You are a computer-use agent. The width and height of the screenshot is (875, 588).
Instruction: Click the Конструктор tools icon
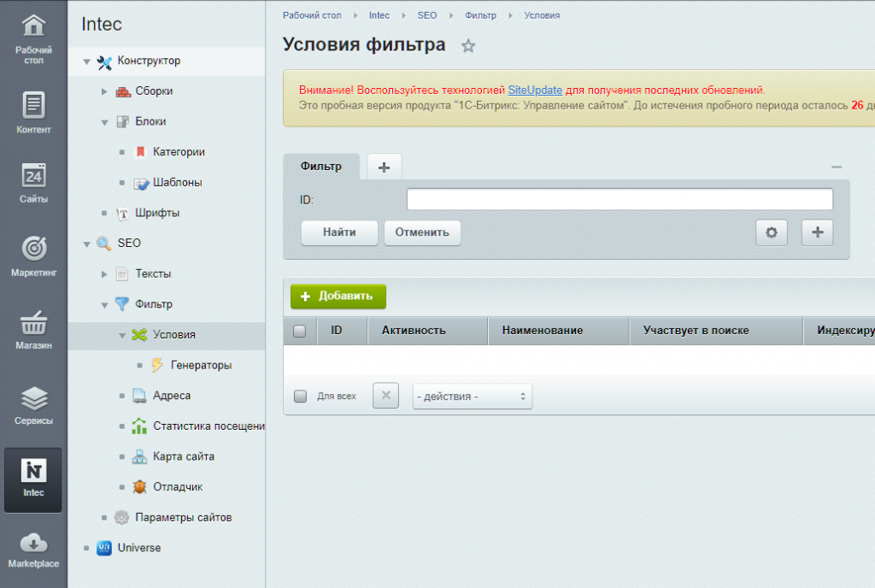[104, 62]
